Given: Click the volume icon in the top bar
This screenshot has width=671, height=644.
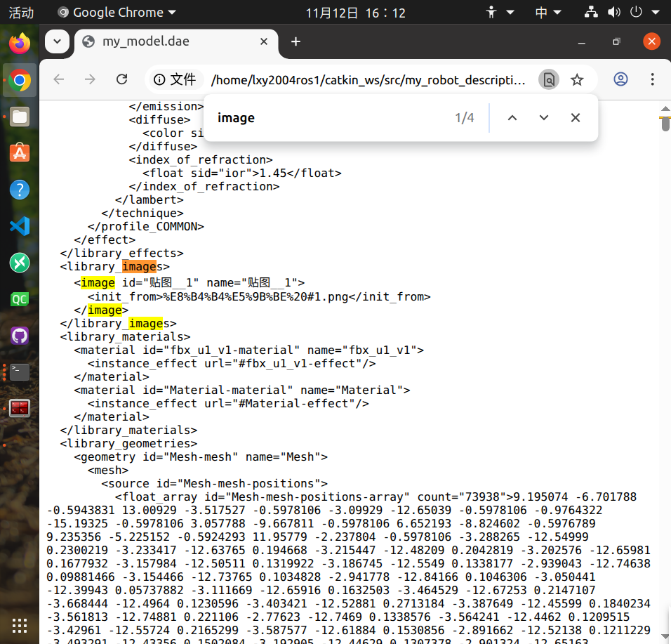Looking at the screenshot, I should click(613, 11).
